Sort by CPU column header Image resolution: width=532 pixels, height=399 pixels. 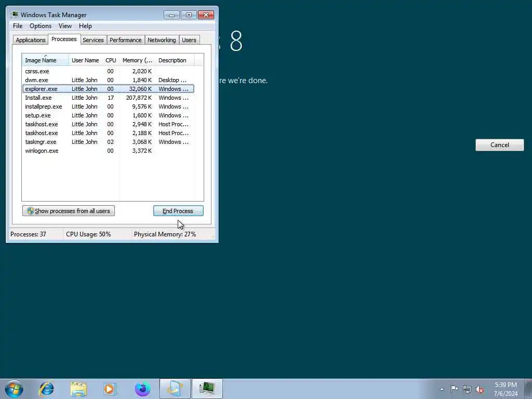(x=111, y=60)
